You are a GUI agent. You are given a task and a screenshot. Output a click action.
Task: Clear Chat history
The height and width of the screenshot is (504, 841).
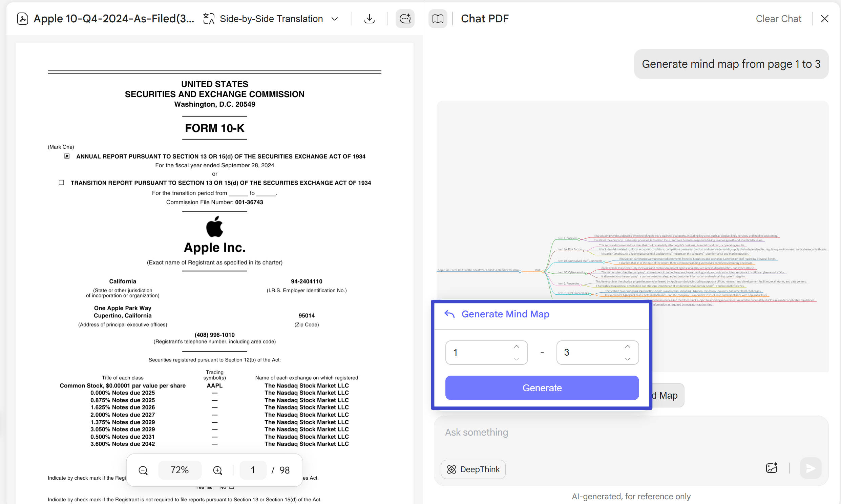(x=779, y=19)
